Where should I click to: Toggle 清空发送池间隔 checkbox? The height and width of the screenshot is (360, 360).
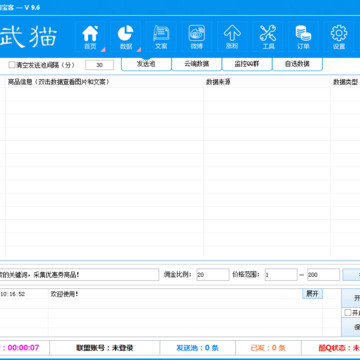click(x=12, y=65)
